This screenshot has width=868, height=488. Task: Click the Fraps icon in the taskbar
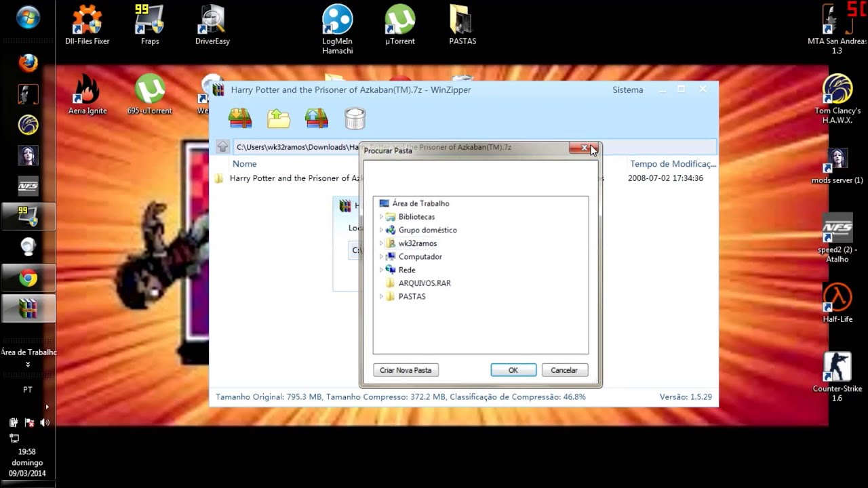tap(28, 217)
